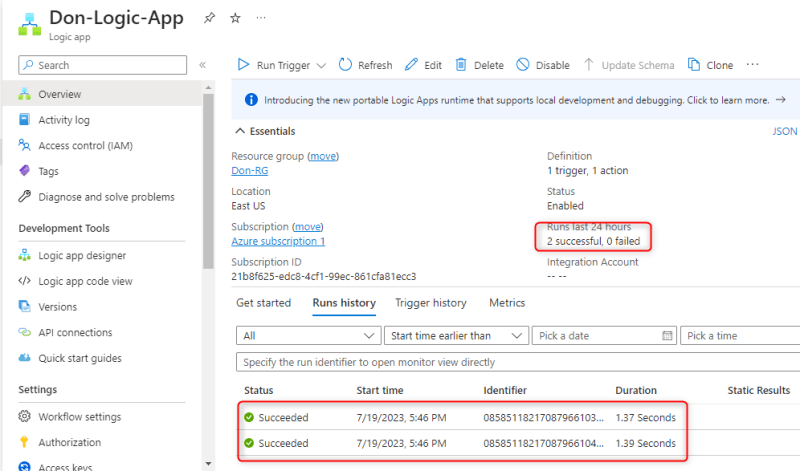
Task: Click the Duration column header
Action: (x=636, y=390)
